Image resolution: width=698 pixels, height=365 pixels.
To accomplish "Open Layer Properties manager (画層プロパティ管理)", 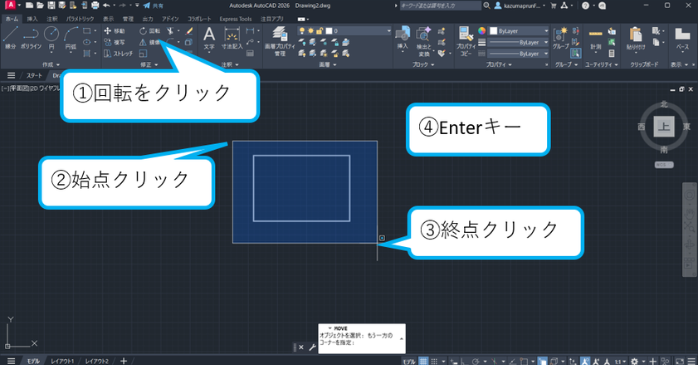I will (280, 41).
